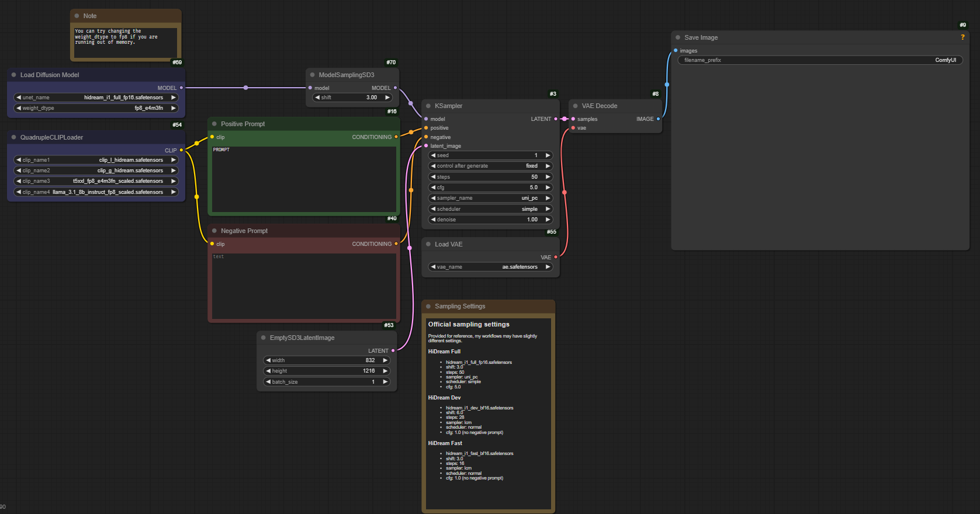
Task: Click the CLIP output socket on QuadrupleCLIPLoader
Action: (x=182, y=150)
